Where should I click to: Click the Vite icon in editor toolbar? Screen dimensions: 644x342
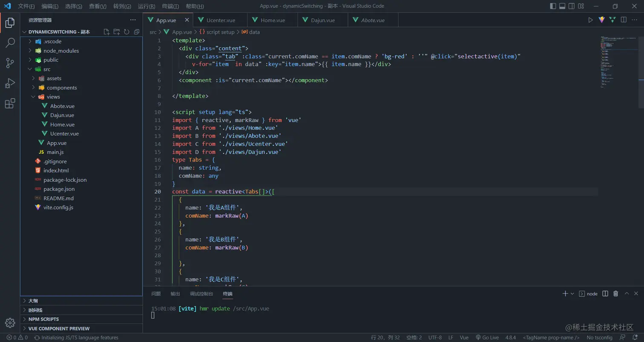point(601,20)
